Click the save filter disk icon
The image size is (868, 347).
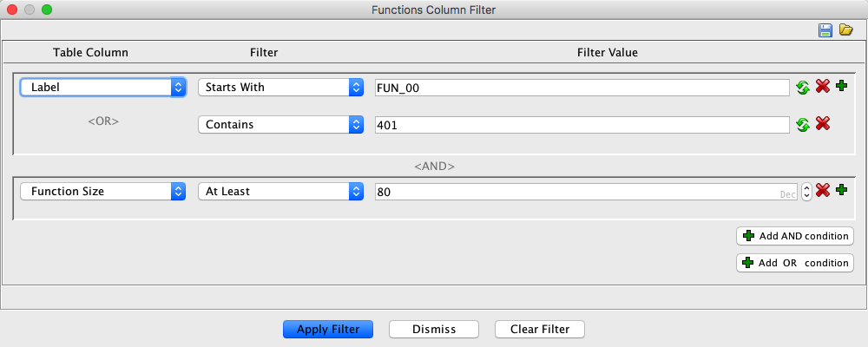click(825, 30)
